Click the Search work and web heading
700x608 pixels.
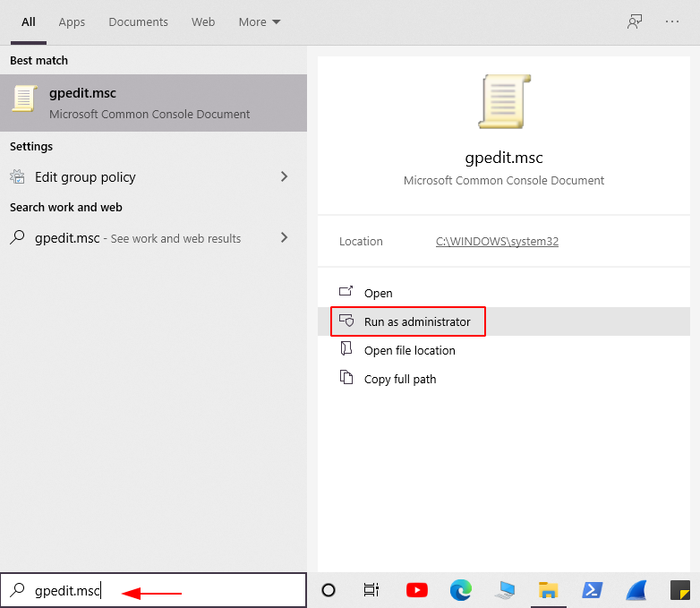[66, 207]
